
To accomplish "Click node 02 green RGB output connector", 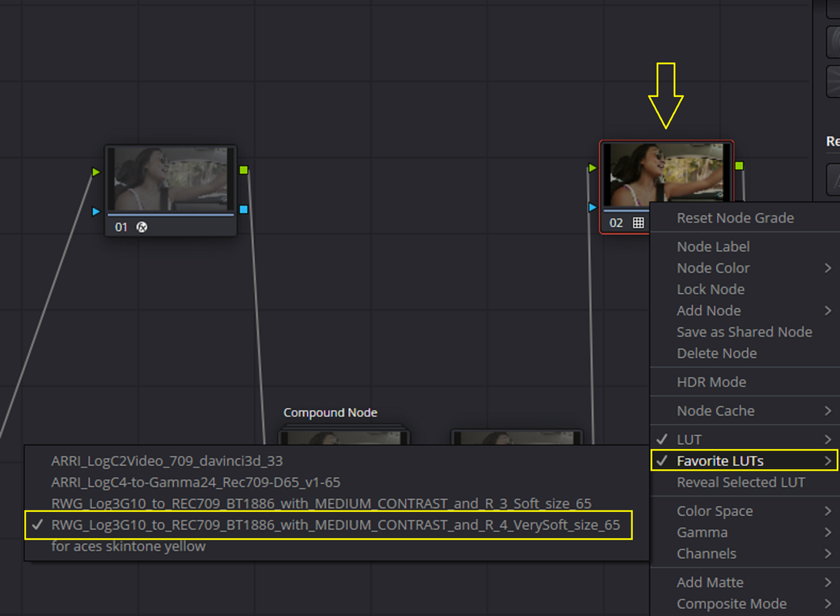I will 739,166.
